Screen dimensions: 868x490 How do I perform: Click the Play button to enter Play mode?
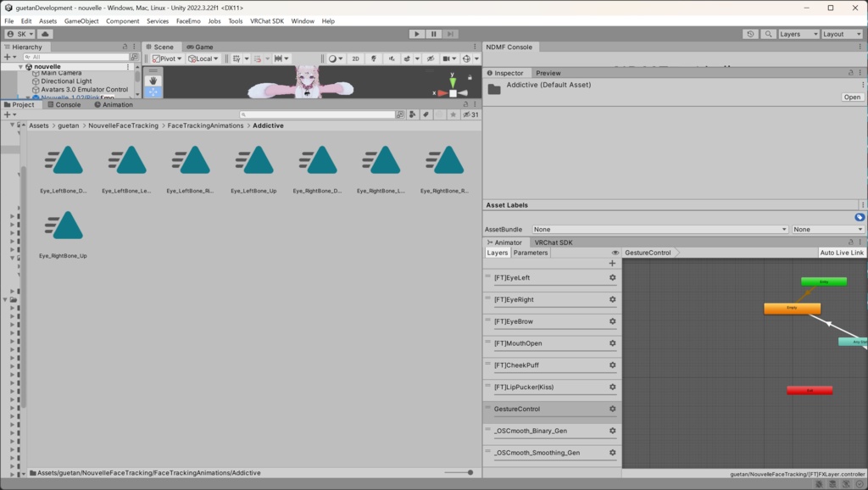tap(417, 34)
